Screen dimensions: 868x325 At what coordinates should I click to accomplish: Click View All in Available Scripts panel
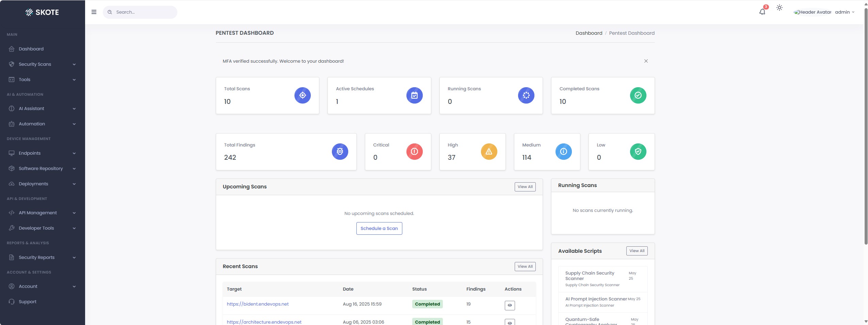[636, 251]
